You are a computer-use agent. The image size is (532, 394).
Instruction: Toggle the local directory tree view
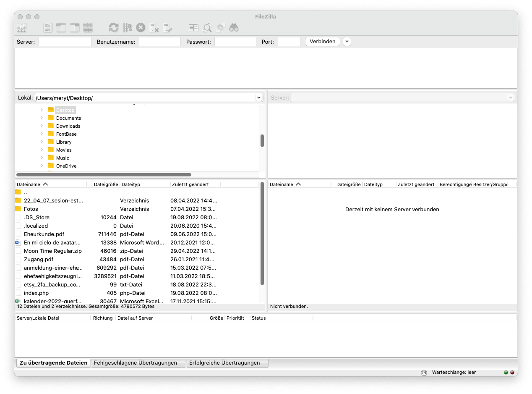[x=61, y=27]
